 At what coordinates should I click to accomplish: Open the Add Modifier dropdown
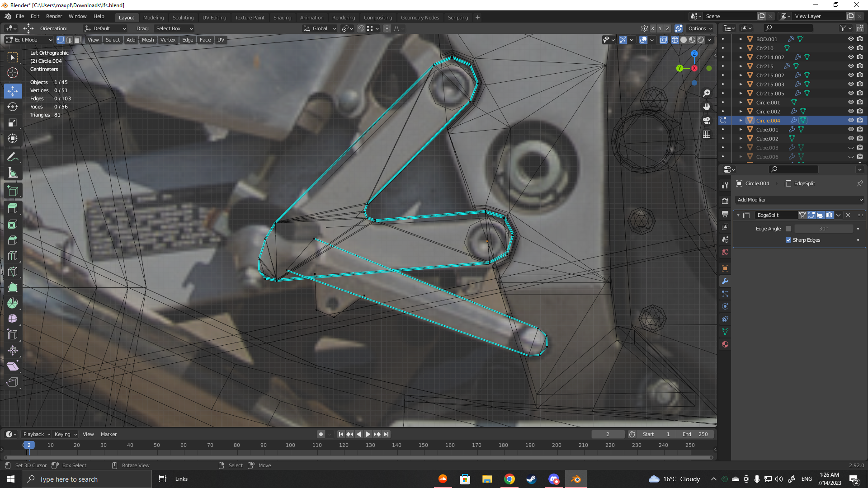click(x=799, y=200)
